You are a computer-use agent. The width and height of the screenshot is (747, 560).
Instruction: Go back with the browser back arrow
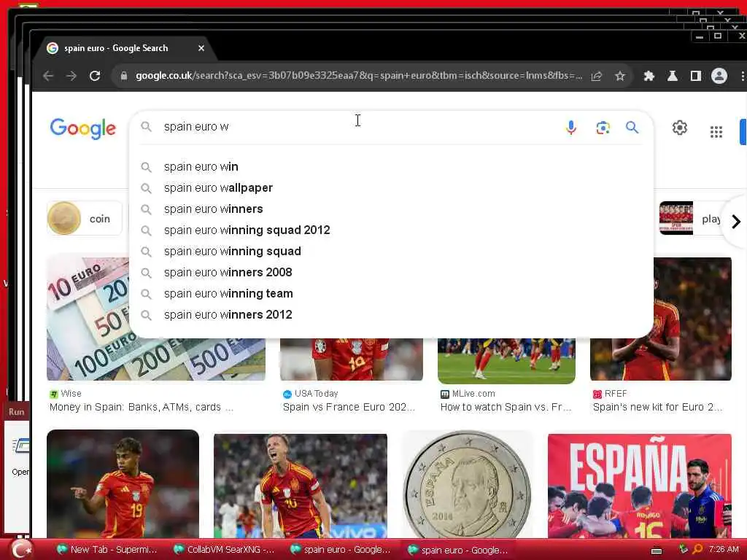(48, 76)
